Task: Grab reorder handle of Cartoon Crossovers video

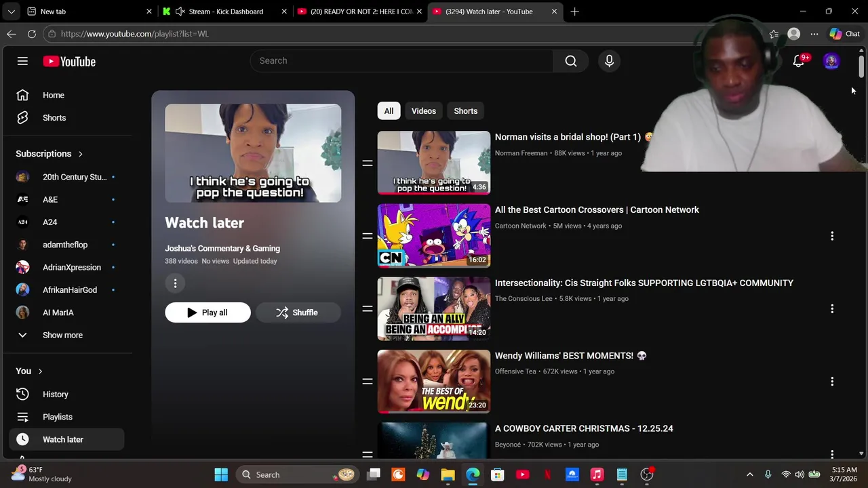Action: pyautogui.click(x=368, y=236)
